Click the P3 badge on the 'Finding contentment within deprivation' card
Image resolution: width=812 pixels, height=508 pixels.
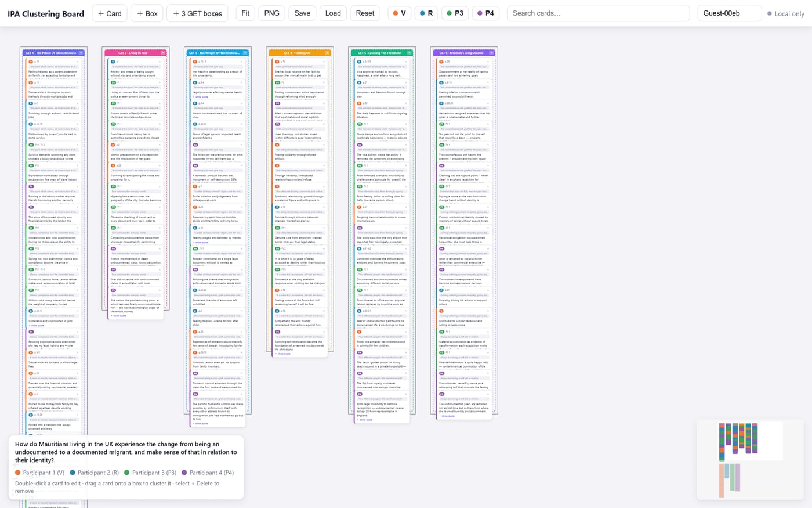[x=277, y=82]
